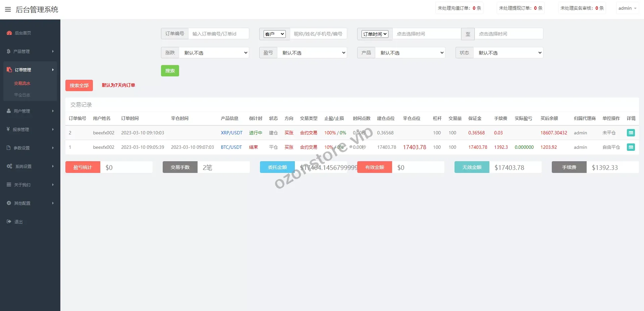Click the 用户管理 user icon in sidebar
This screenshot has width=644, height=311.
tap(9, 111)
